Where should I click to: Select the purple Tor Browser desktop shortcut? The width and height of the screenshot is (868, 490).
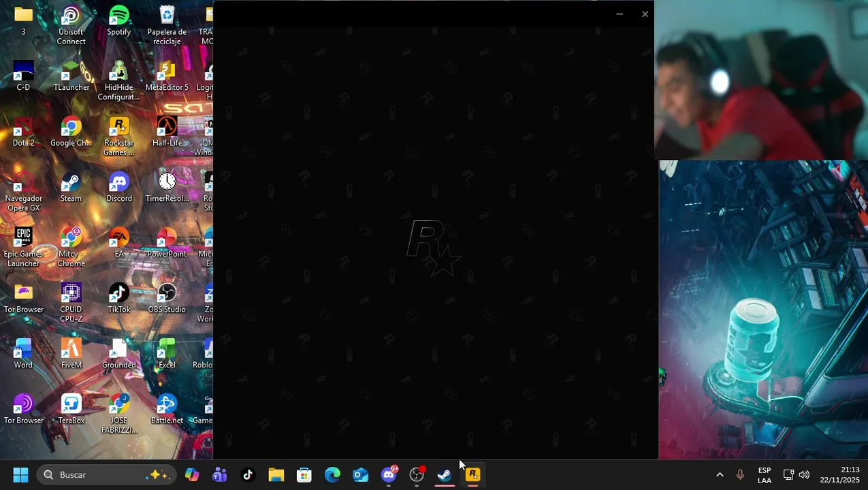[23, 409]
